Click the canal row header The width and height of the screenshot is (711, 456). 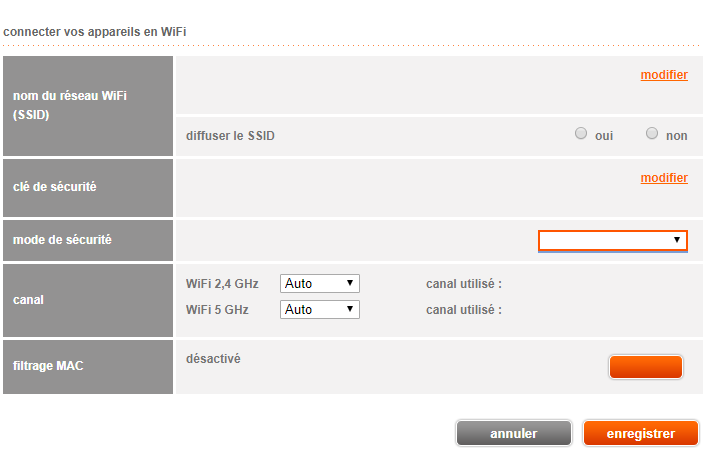pos(29,299)
